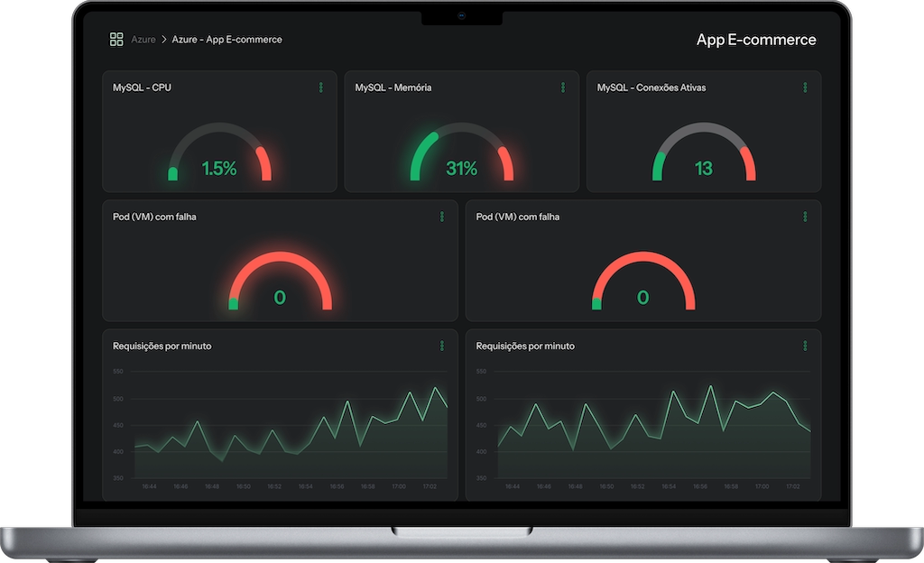Open the left Pod (VM) com falha options menu
This screenshot has width=924, height=563.
[x=442, y=217]
